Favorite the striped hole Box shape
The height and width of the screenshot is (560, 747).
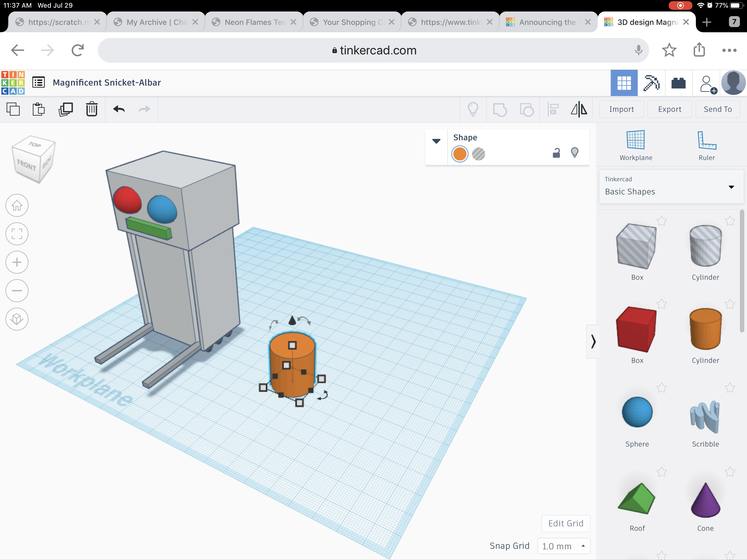(662, 221)
